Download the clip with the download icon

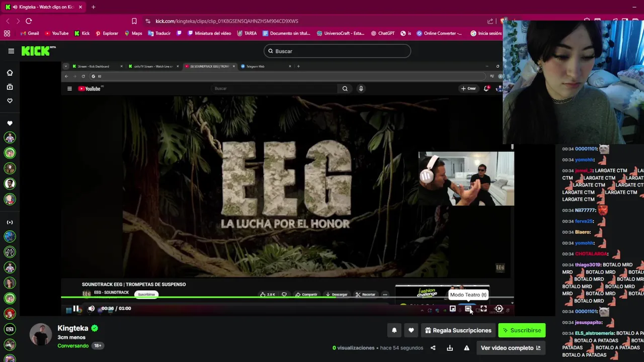click(450, 348)
